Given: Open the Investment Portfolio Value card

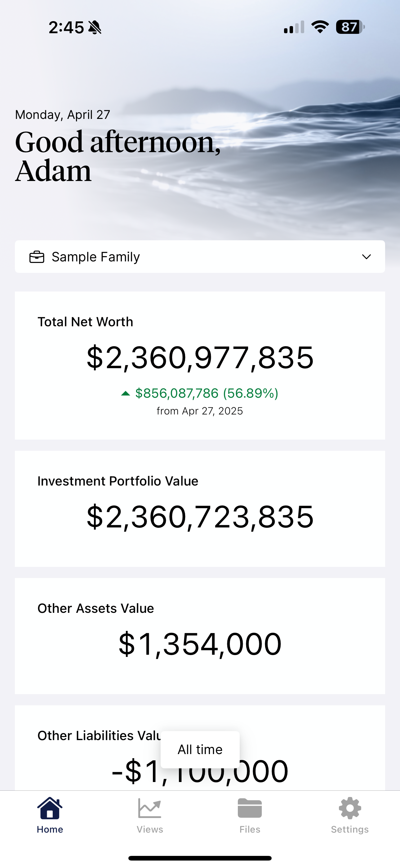Looking at the screenshot, I should coord(200,509).
